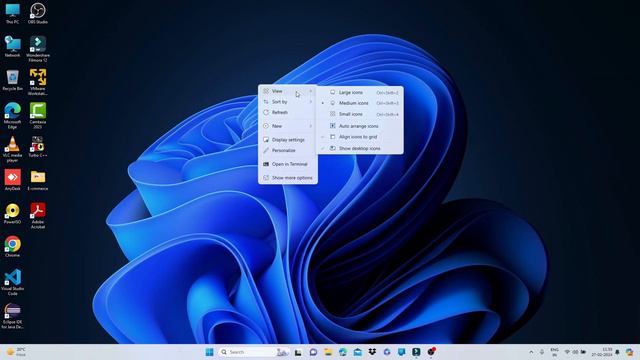640x360 pixels.
Task: Open the clock and date flyout
Action: pyautogui.click(x=603, y=352)
